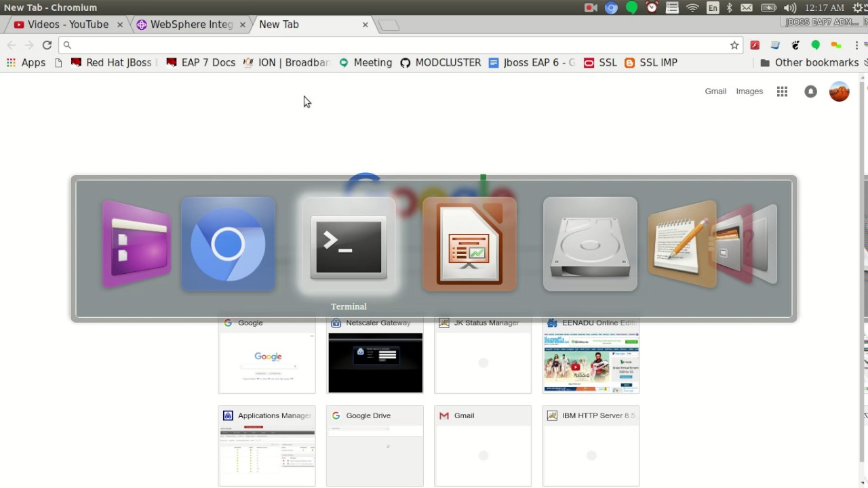Close the New Tab tab
This screenshot has height=488, width=868.
coord(365,24)
